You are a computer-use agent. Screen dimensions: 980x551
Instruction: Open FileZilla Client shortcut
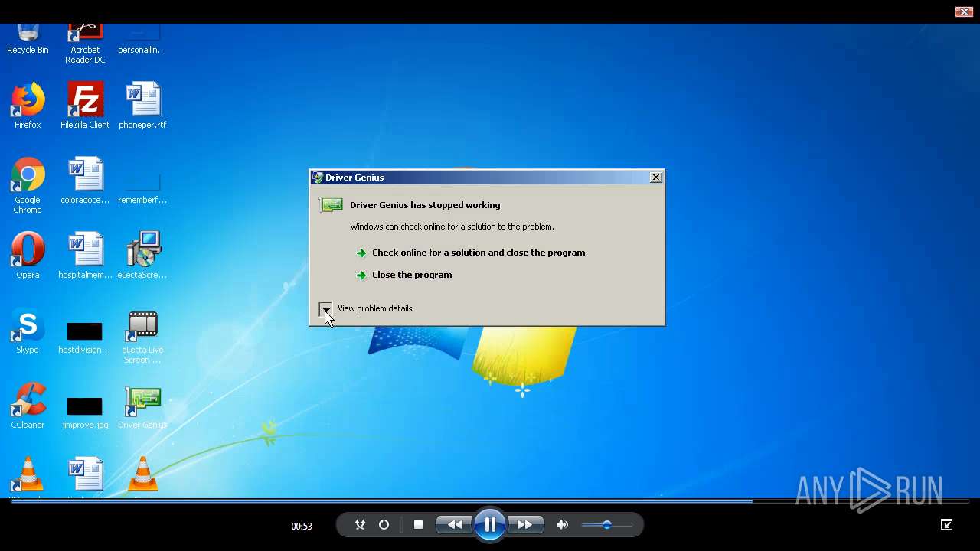pyautogui.click(x=85, y=105)
